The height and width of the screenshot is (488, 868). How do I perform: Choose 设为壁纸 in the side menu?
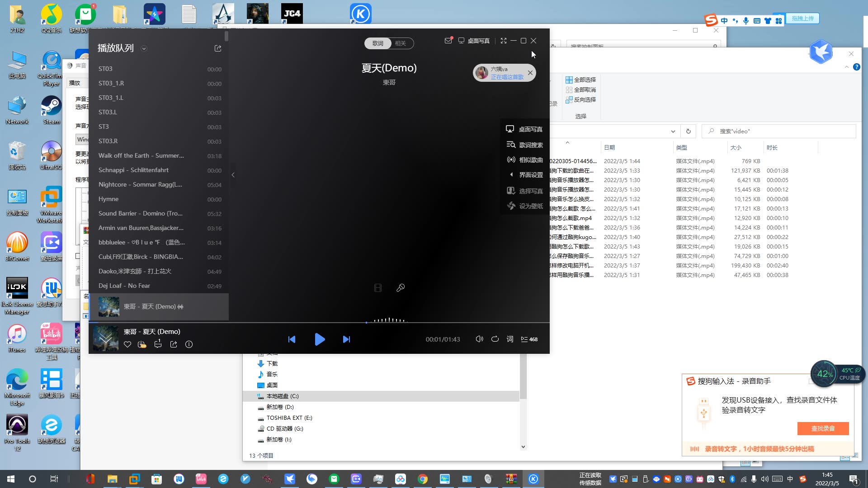tap(524, 206)
